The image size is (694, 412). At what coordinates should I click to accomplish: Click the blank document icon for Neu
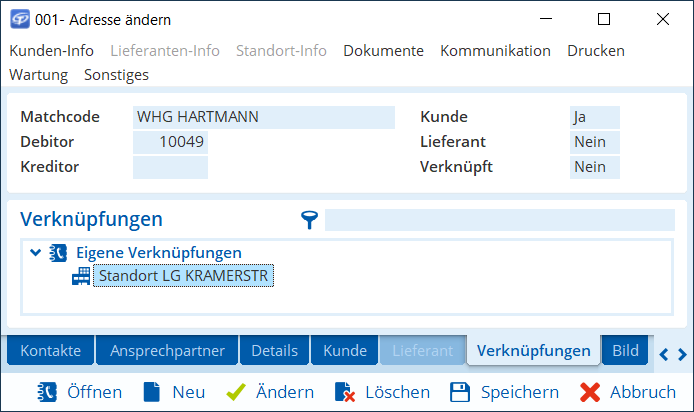click(151, 391)
